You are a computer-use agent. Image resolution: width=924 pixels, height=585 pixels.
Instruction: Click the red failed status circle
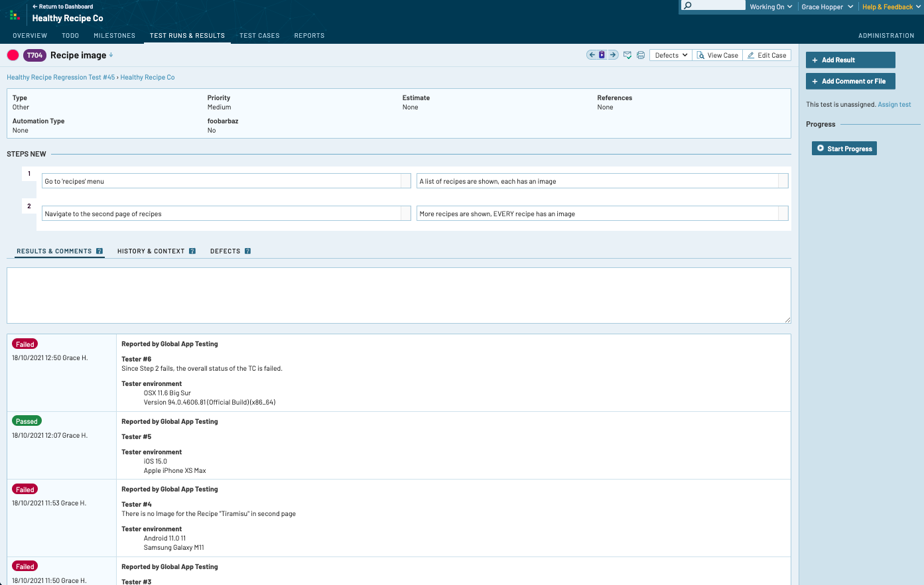click(13, 55)
